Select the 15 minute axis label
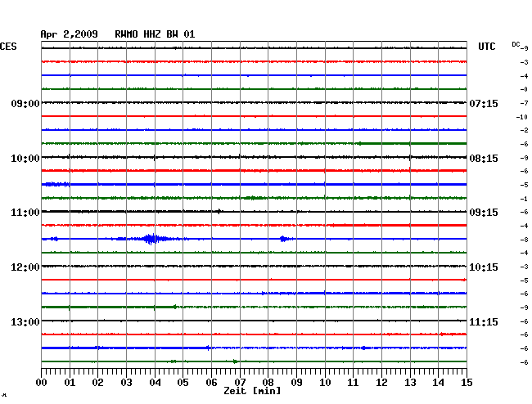The image size is (532, 404). point(467,383)
